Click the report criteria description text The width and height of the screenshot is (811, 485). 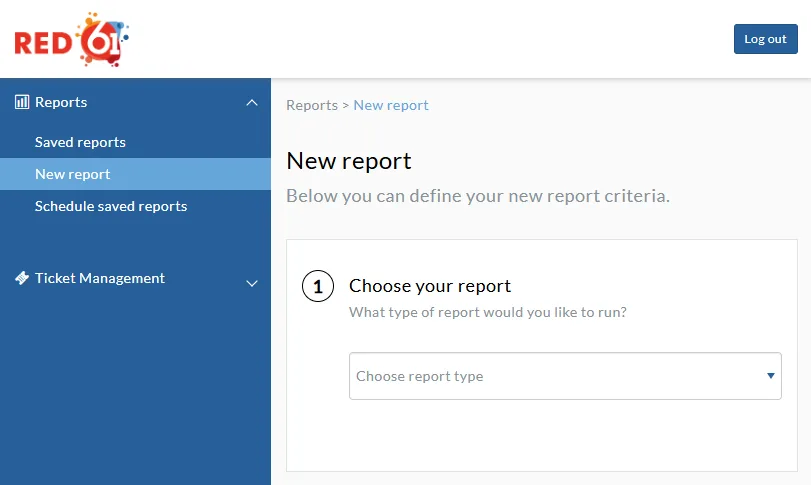478,196
